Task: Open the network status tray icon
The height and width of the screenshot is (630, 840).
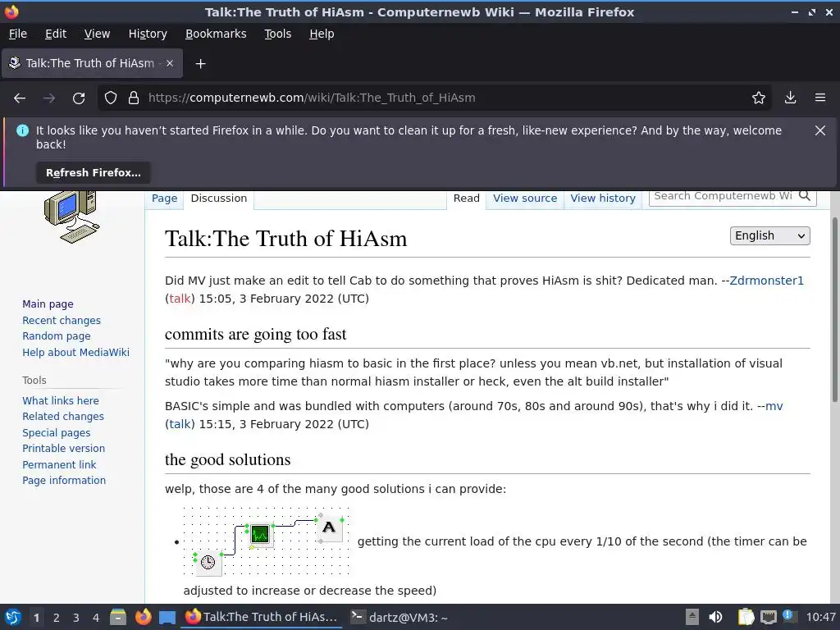Action: click(x=768, y=617)
